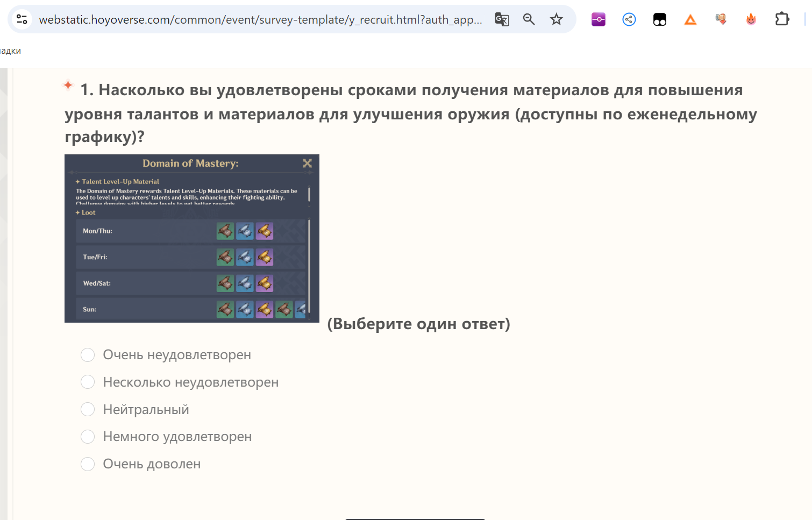Click the 'Wed/Sat:' row label
Screen dimensions: 812x520
point(97,283)
